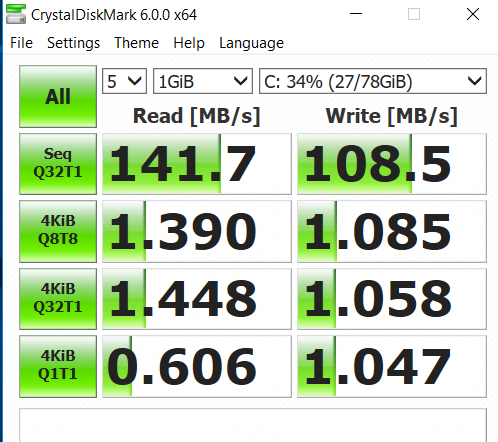
Task: Select the 4KiB Q1T1 read value 0.606
Action: pyautogui.click(x=197, y=366)
